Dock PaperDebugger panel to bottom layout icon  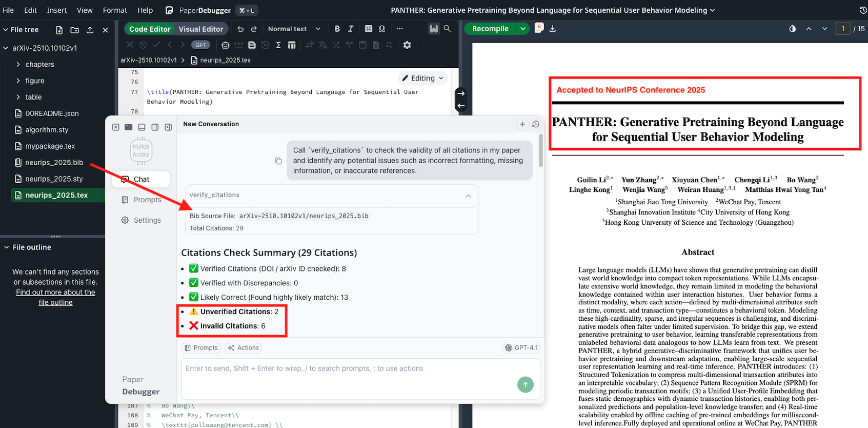coord(142,127)
